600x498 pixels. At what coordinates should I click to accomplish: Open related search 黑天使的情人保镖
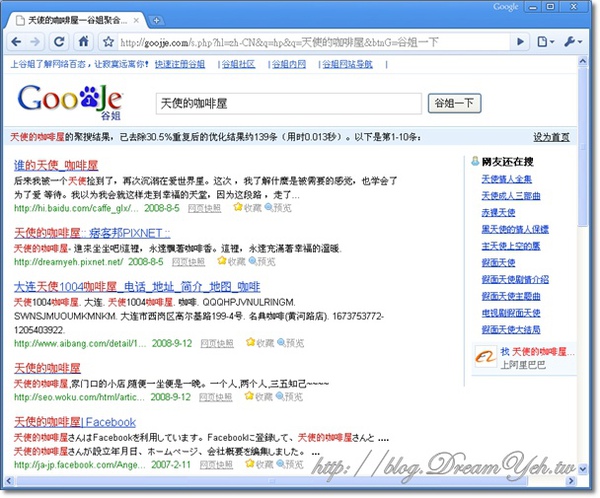point(515,229)
